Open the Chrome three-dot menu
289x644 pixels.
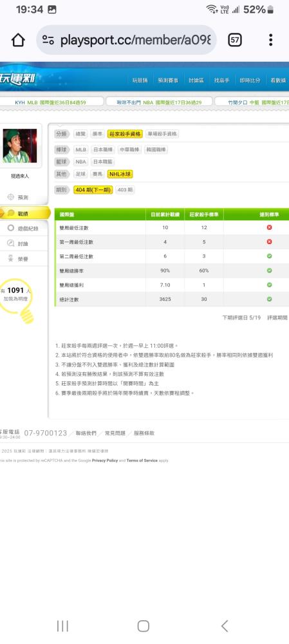click(x=270, y=40)
